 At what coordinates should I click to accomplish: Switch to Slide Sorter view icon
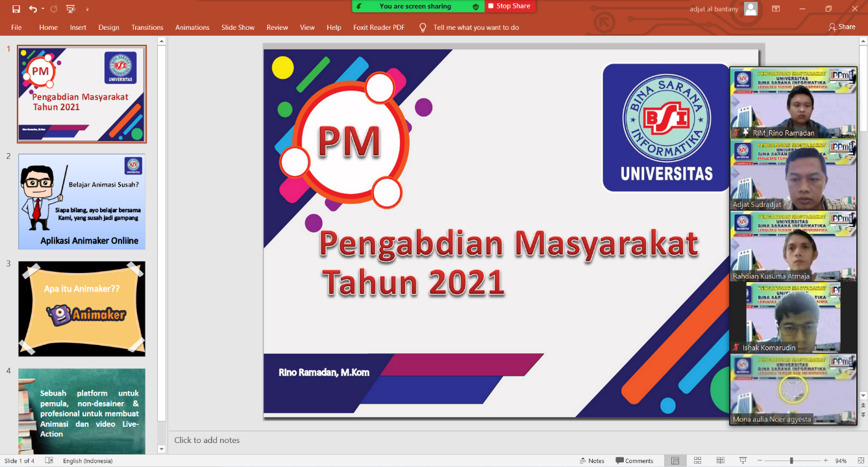coord(698,461)
